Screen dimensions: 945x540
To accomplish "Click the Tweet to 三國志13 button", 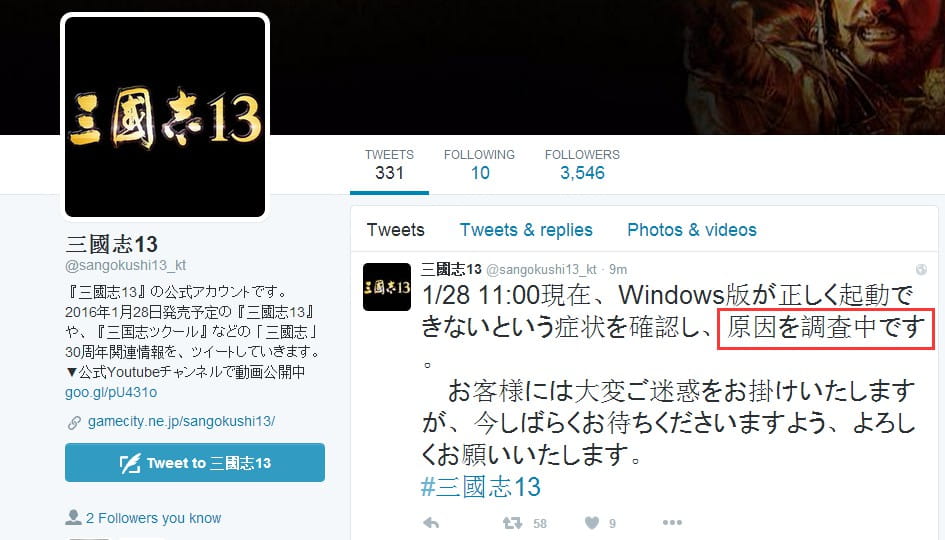I will pos(195,462).
